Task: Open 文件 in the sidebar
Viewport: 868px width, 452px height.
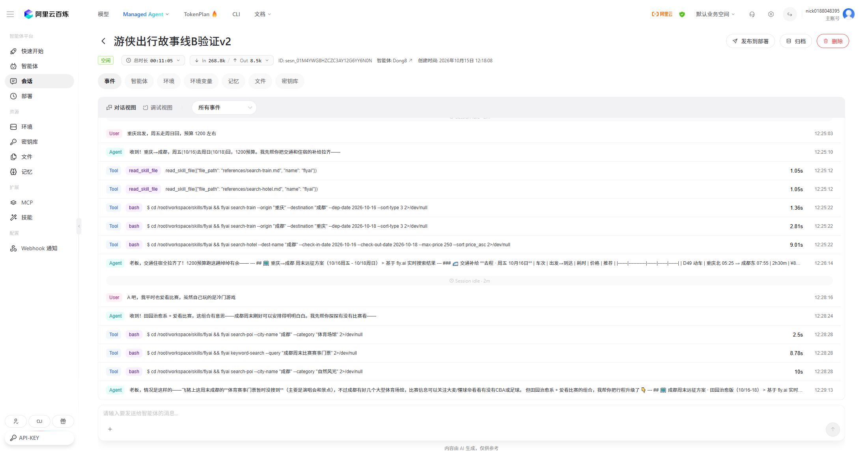Action: coord(39,157)
